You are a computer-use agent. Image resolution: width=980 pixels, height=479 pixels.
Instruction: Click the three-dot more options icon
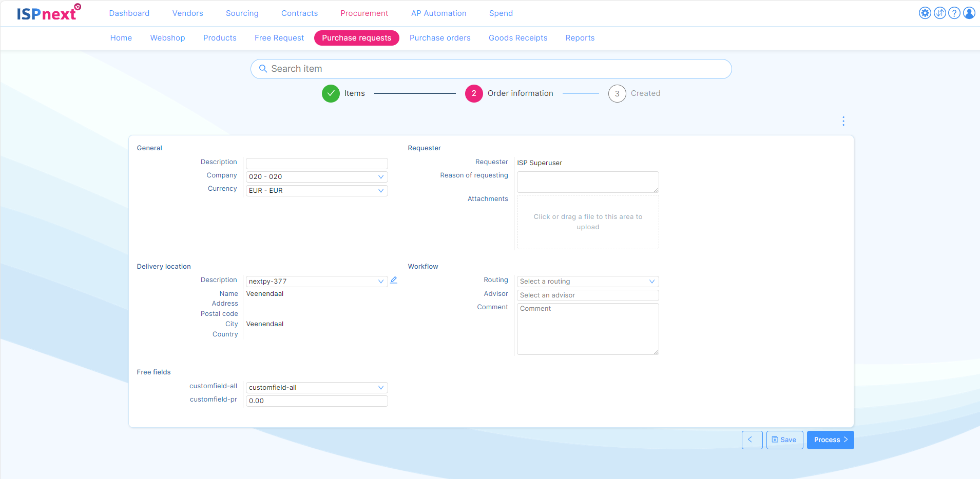843,121
